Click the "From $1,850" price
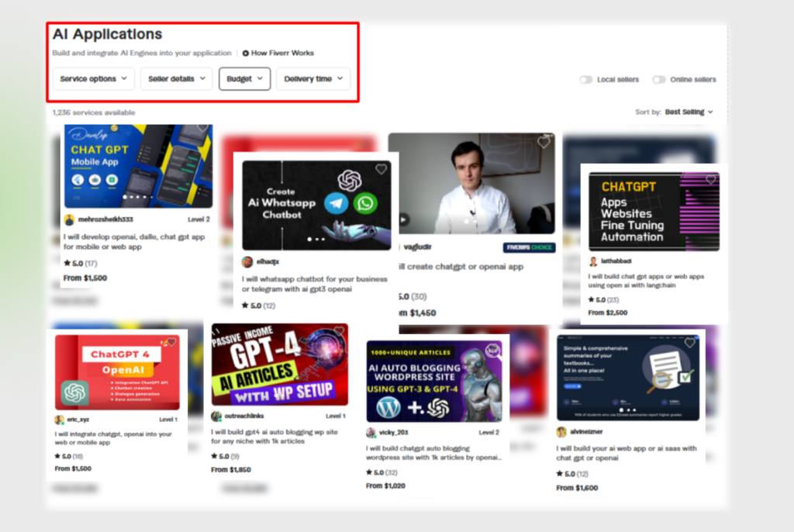794x532 pixels. point(231,470)
